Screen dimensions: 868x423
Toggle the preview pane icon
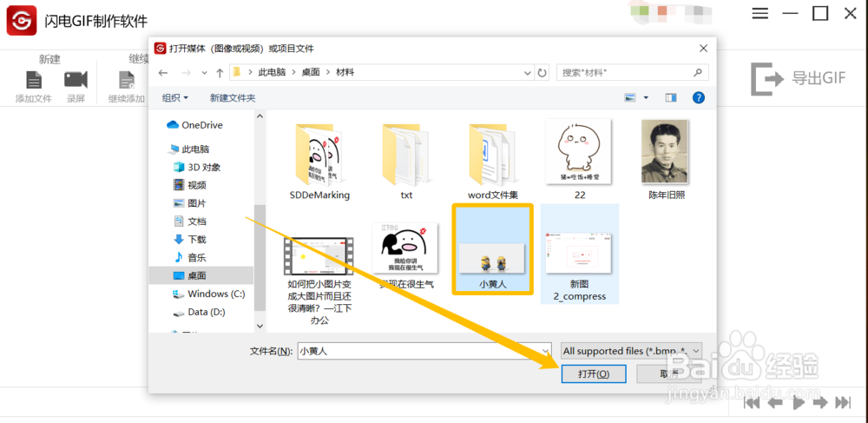point(671,98)
